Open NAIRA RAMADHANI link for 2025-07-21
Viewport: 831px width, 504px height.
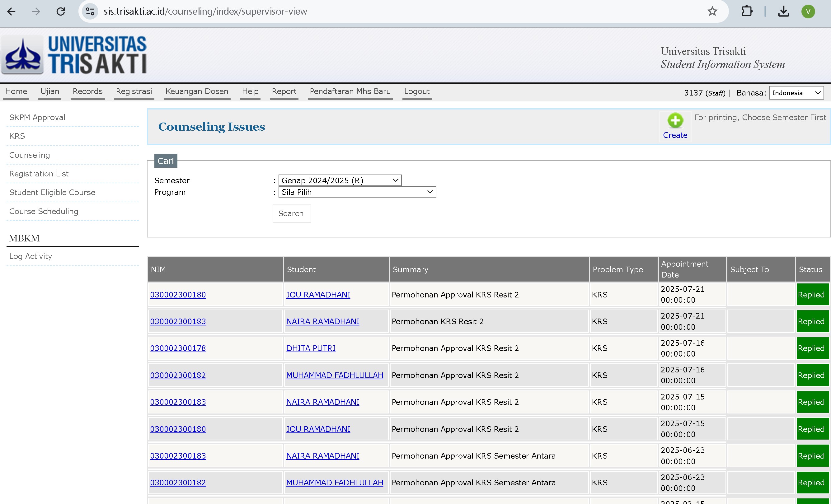[x=323, y=321]
